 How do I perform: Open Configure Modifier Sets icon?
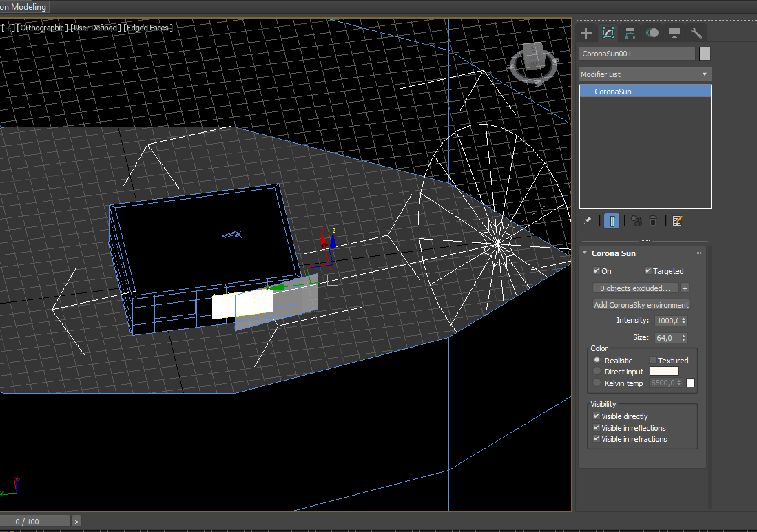(x=677, y=221)
